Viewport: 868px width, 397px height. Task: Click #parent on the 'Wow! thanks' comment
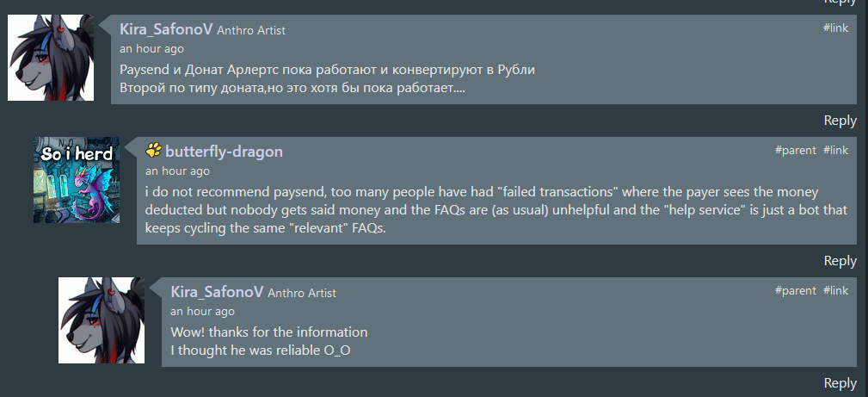795,290
